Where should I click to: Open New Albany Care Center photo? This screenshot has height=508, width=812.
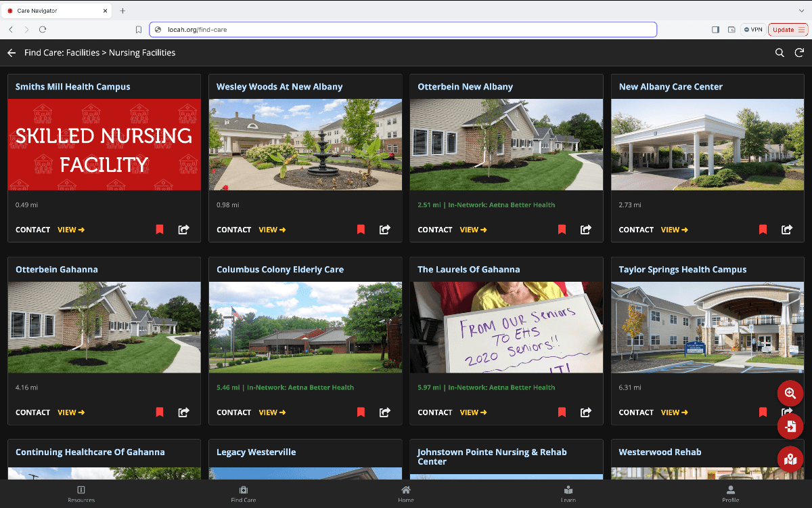coord(708,144)
